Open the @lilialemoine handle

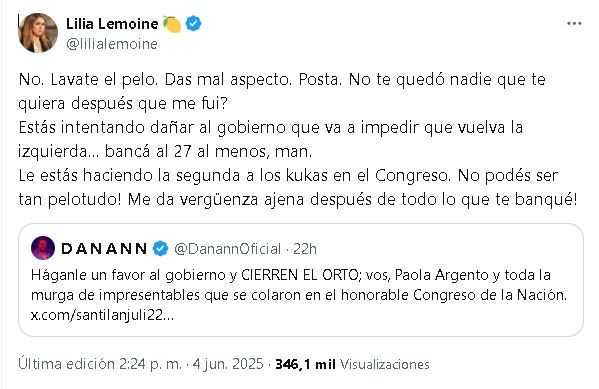(112, 44)
